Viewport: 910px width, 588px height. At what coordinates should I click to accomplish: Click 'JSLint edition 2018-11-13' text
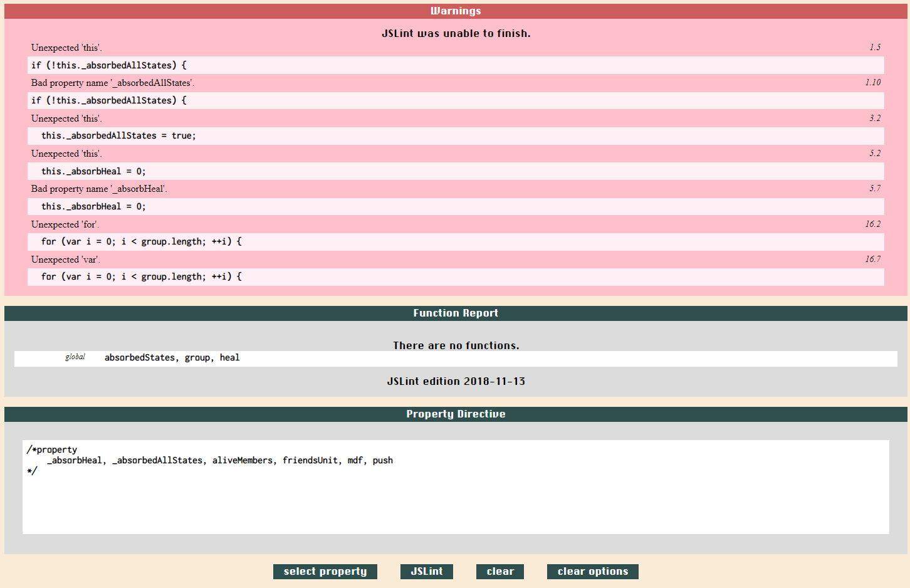[x=456, y=381]
